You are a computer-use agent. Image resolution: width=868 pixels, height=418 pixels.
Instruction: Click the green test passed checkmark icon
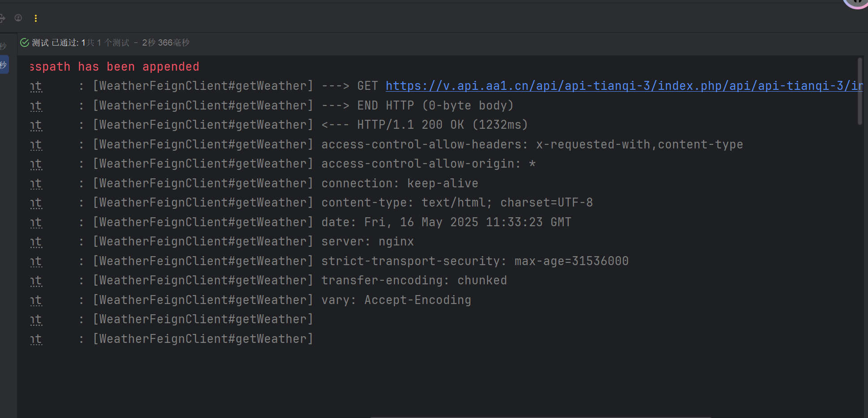25,42
